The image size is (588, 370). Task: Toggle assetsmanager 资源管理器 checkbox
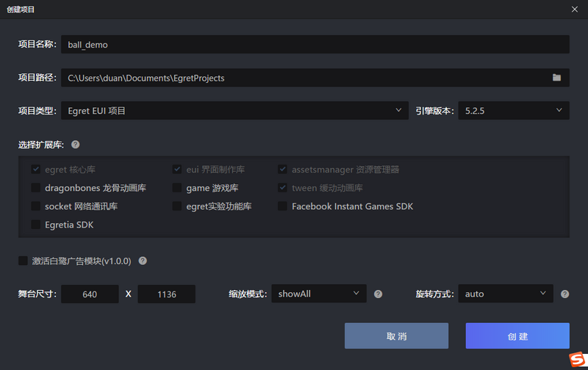click(x=282, y=170)
